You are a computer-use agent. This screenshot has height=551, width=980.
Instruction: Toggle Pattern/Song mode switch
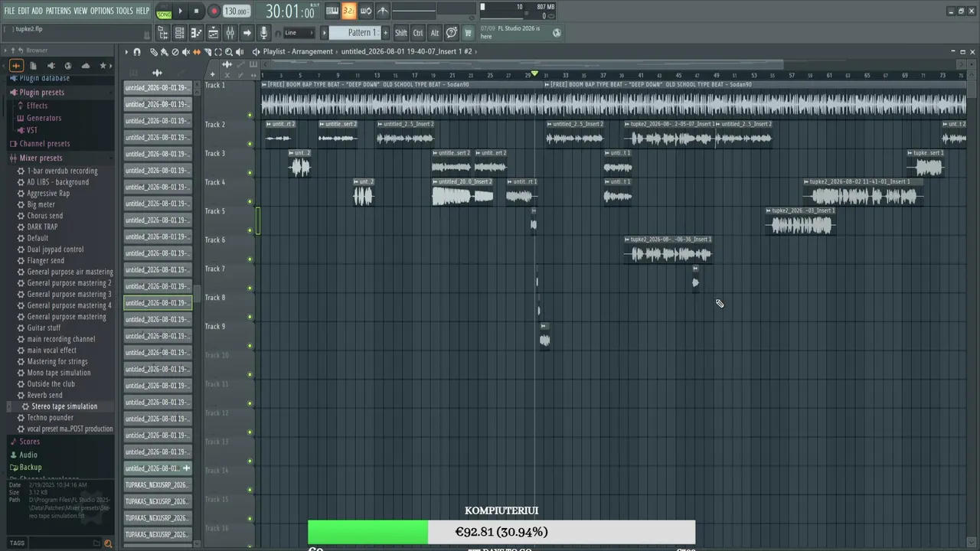[x=164, y=11]
